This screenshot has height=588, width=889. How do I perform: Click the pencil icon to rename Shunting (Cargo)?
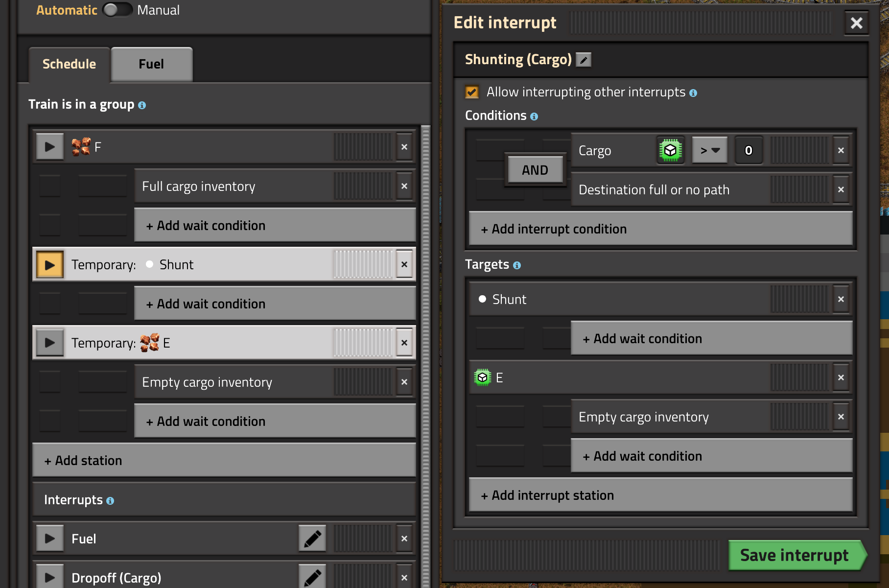[583, 60]
